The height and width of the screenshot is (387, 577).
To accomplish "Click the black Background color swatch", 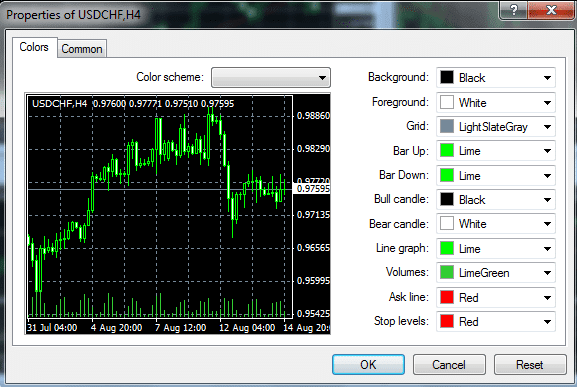I will (447, 77).
